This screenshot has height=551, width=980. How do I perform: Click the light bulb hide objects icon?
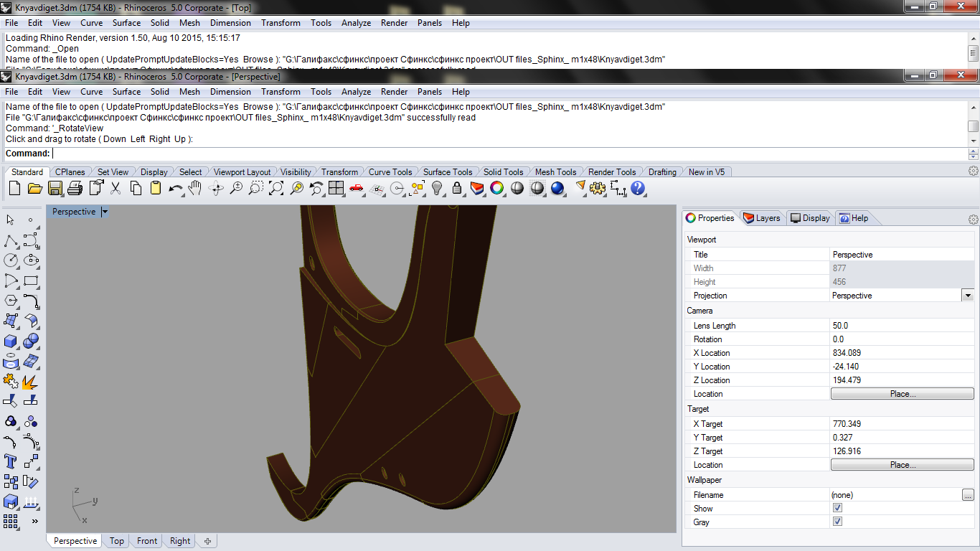[x=436, y=188]
